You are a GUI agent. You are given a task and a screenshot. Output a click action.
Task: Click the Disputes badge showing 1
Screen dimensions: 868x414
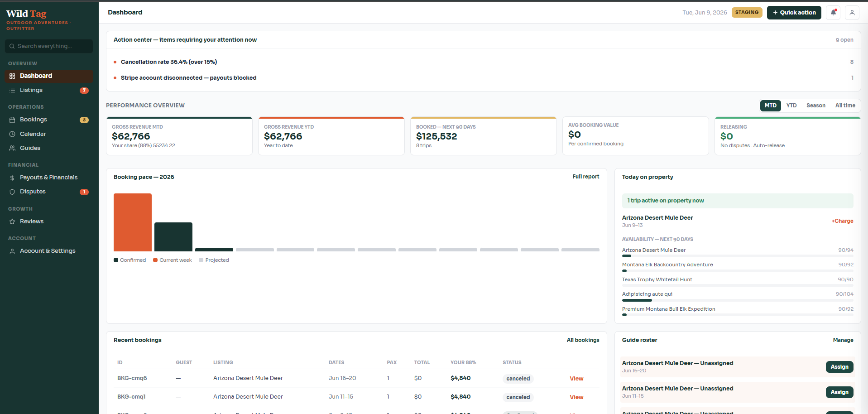pyautogui.click(x=84, y=192)
